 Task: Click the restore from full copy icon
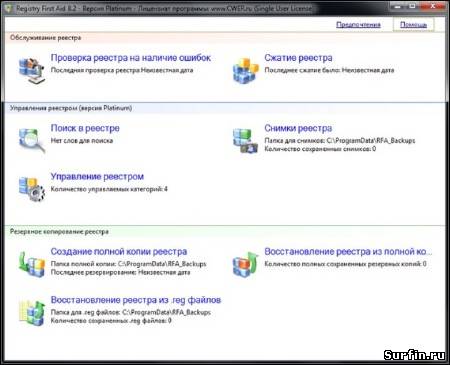pyautogui.click(x=246, y=264)
